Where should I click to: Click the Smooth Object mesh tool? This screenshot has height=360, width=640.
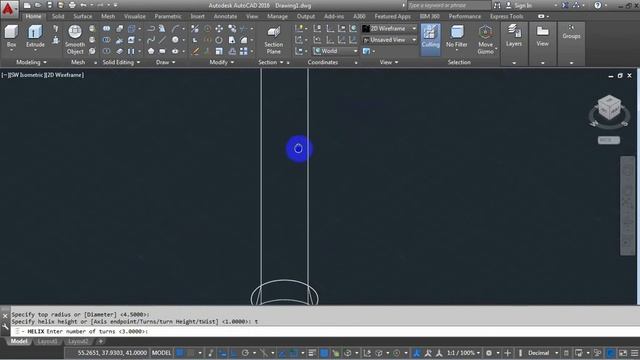pyautogui.click(x=75, y=40)
